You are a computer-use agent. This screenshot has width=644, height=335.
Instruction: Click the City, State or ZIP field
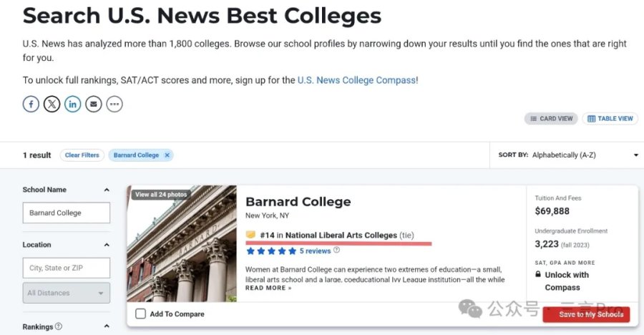(x=66, y=268)
